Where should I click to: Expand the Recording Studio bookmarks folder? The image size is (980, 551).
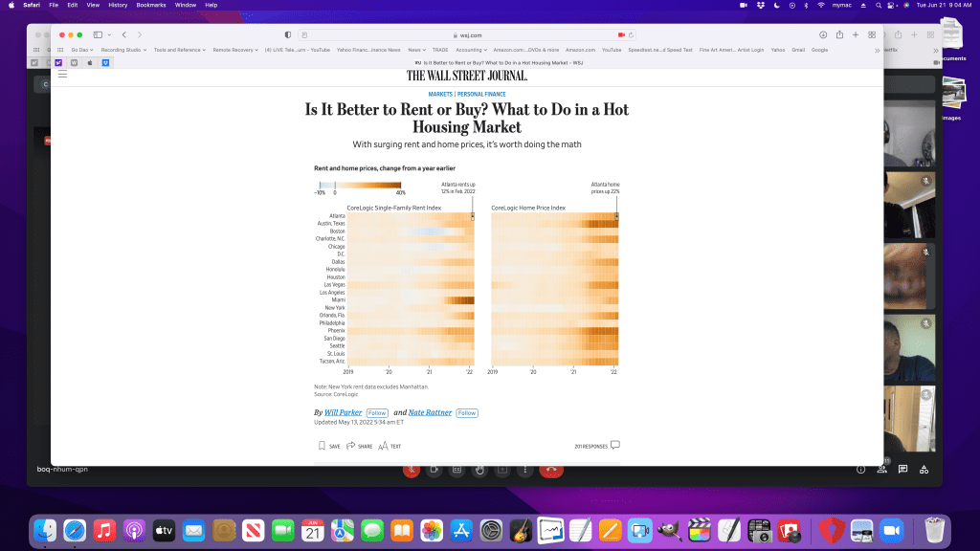click(122, 50)
